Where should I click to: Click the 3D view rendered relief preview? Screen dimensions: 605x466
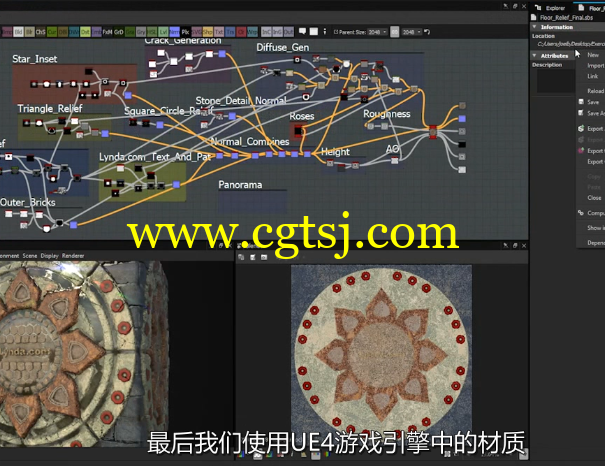(x=83, y=354)
